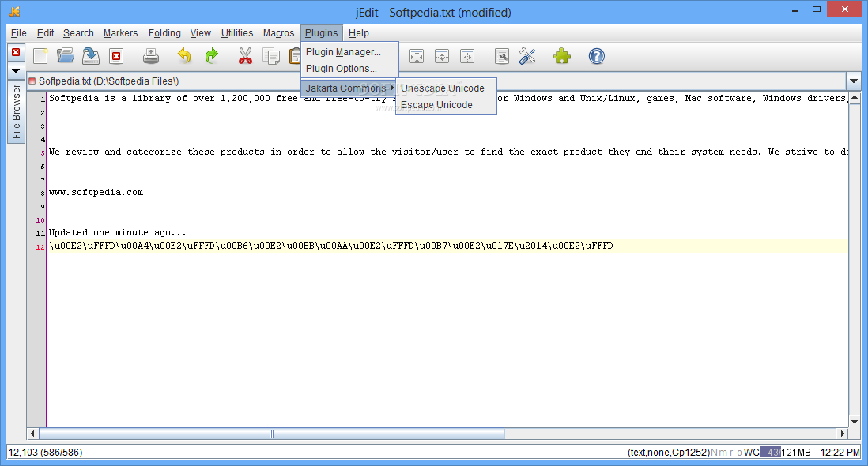Open the Search menu
The width and height of the screenshot is (868, 466).
tap(78, 33)
